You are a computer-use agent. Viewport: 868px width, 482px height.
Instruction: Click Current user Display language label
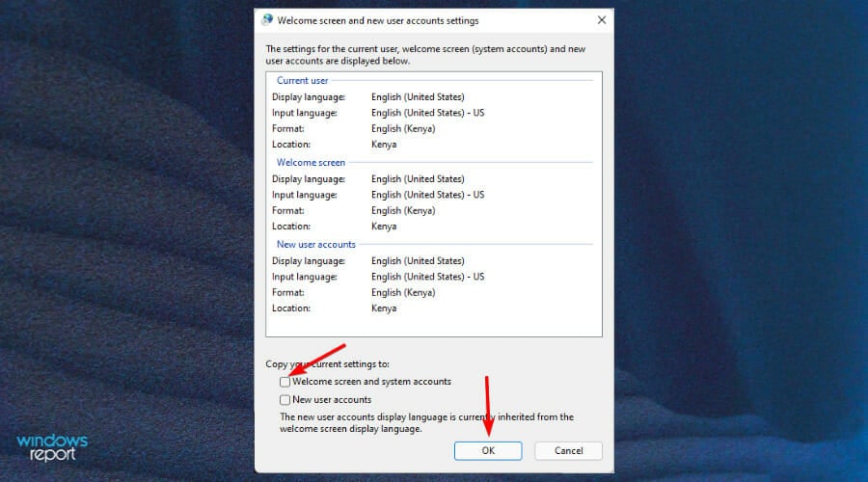[309, 97]
